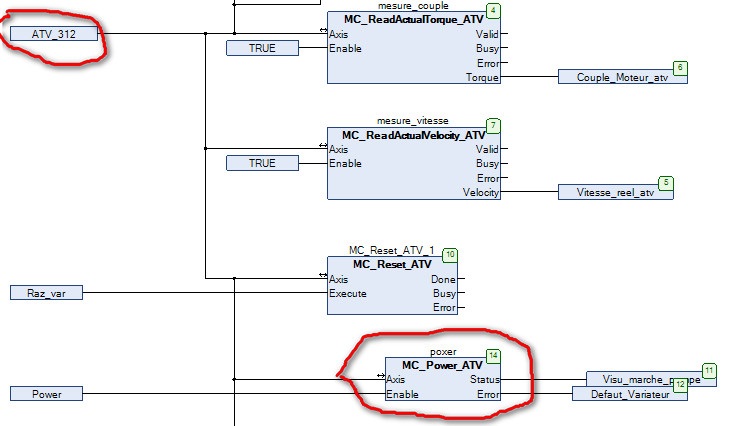Click execution order badge 14 on MC_Power_ATV

coord(493,355)
